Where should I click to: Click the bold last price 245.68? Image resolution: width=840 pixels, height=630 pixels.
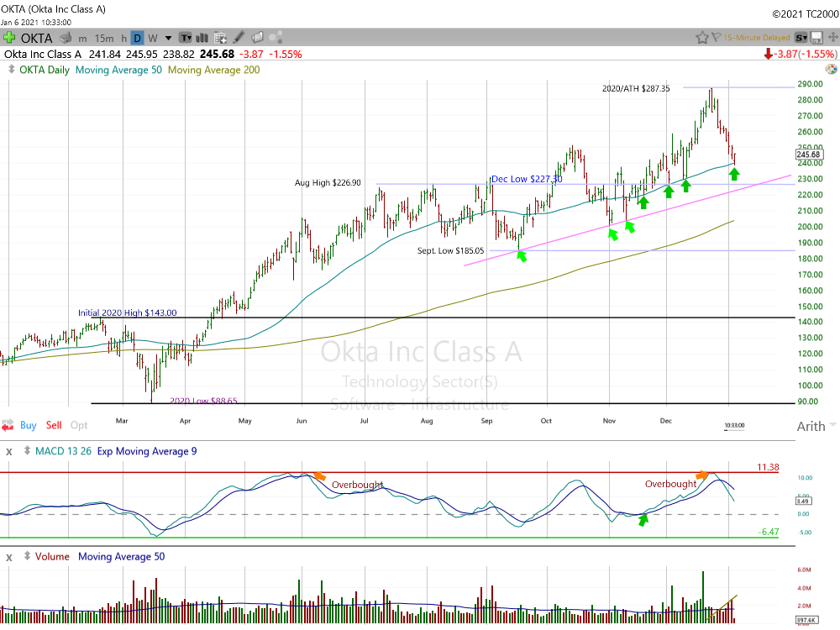click(x=217, y=54)
